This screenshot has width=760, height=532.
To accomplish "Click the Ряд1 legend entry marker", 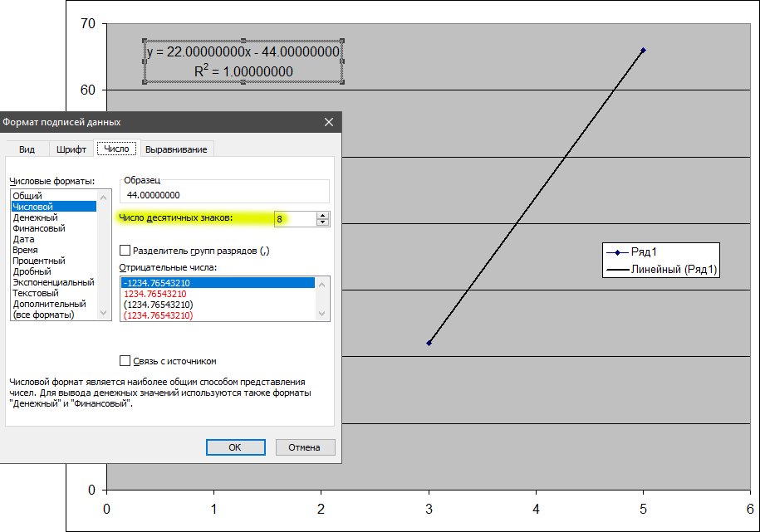I will pyautogui.click(x=618, y=252).
